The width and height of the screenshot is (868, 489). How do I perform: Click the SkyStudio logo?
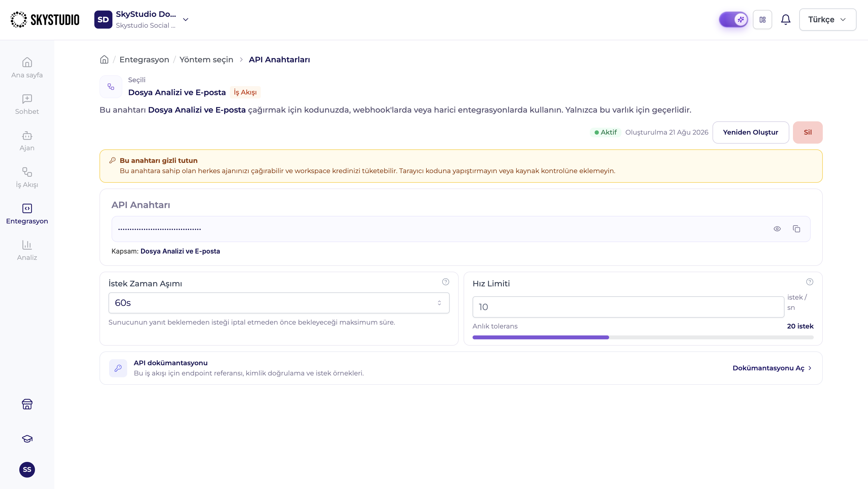[45, 20]
